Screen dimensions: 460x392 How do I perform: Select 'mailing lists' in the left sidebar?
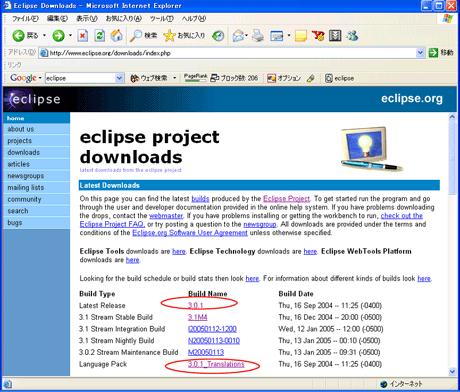[37, 187]
